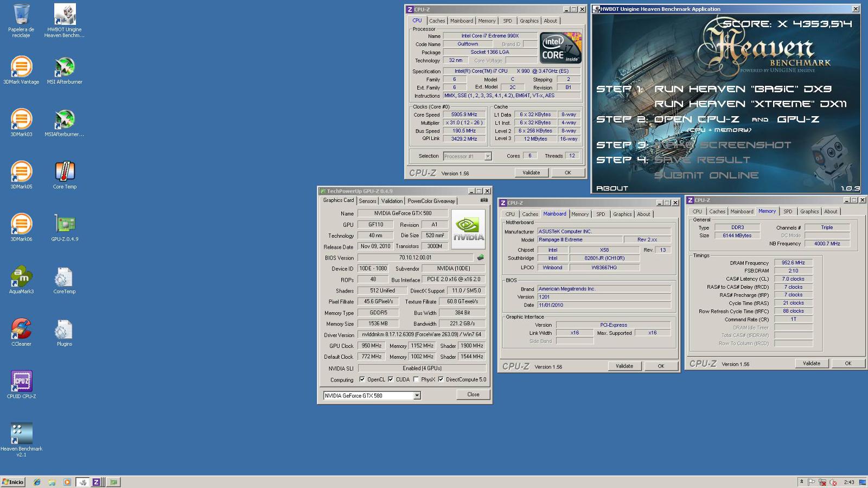The image size is (868, 488).
Task: Open Papelera de reciclaje desktop icon
Action: click(21, 21)
